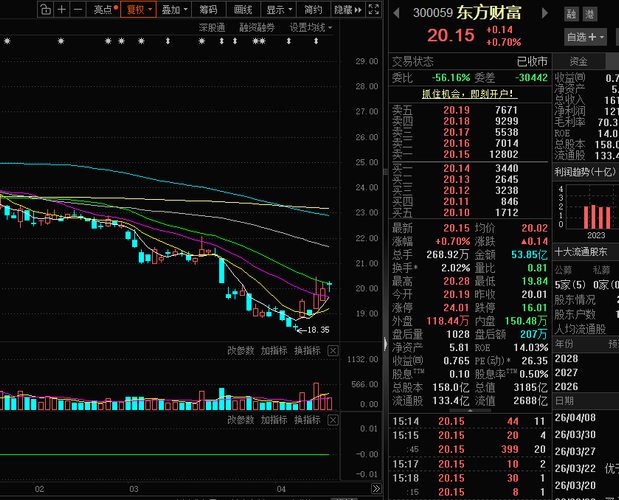Close the volume indicator panel
The width and height of the screenshot is (619, 500).
[333, 350]
